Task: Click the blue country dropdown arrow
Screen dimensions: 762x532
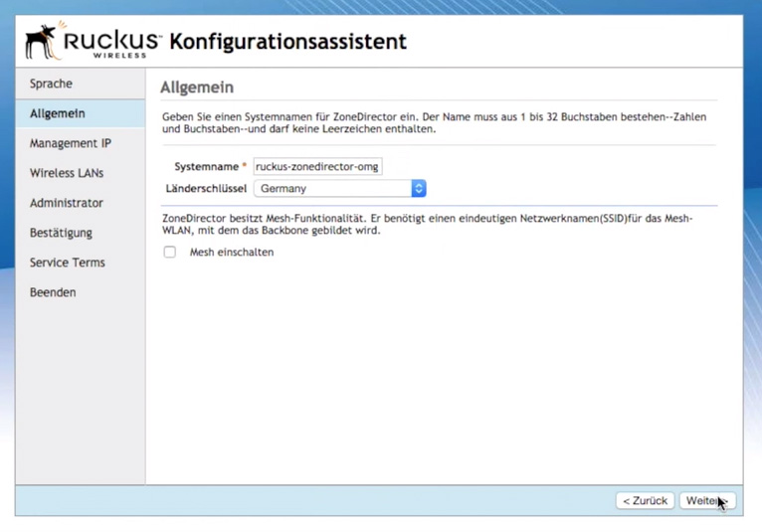Action: [x=419, y=188]
